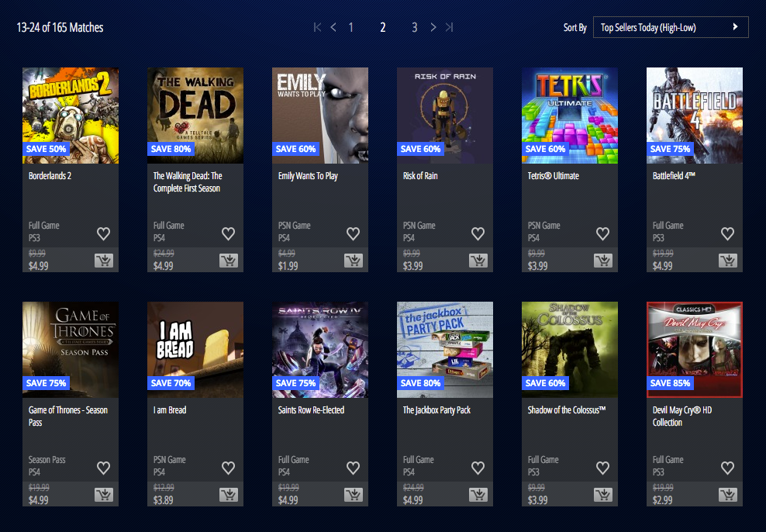Open the Emily Wants To Play title link

click(x=308, y=176)
